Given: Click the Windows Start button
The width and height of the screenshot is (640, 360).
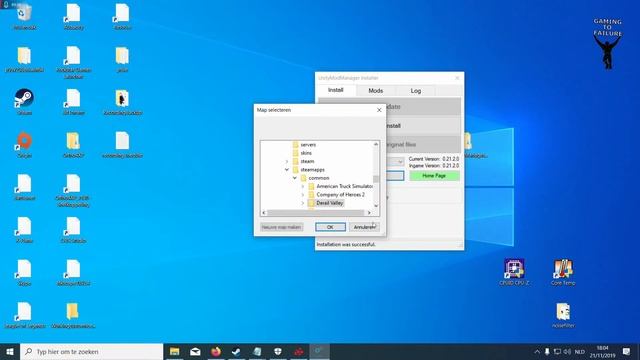Looking at the screenshot, I should coord(10,351).
